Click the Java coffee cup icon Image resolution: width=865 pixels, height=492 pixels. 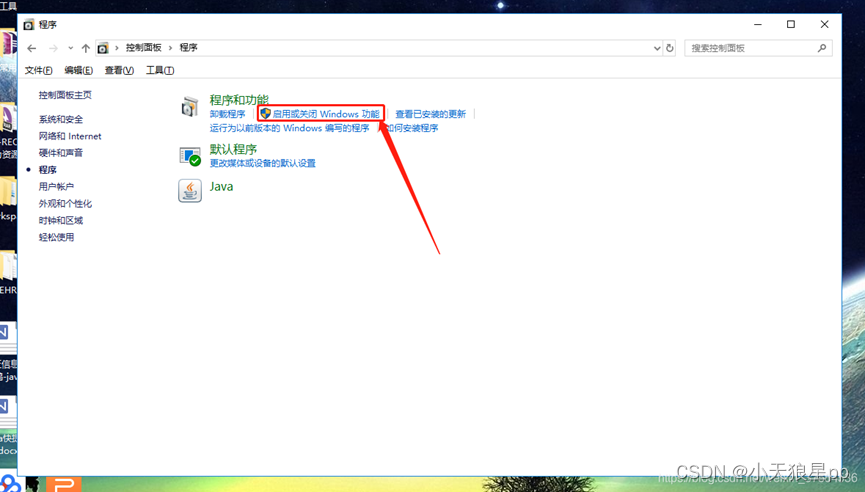coord(190,191)
